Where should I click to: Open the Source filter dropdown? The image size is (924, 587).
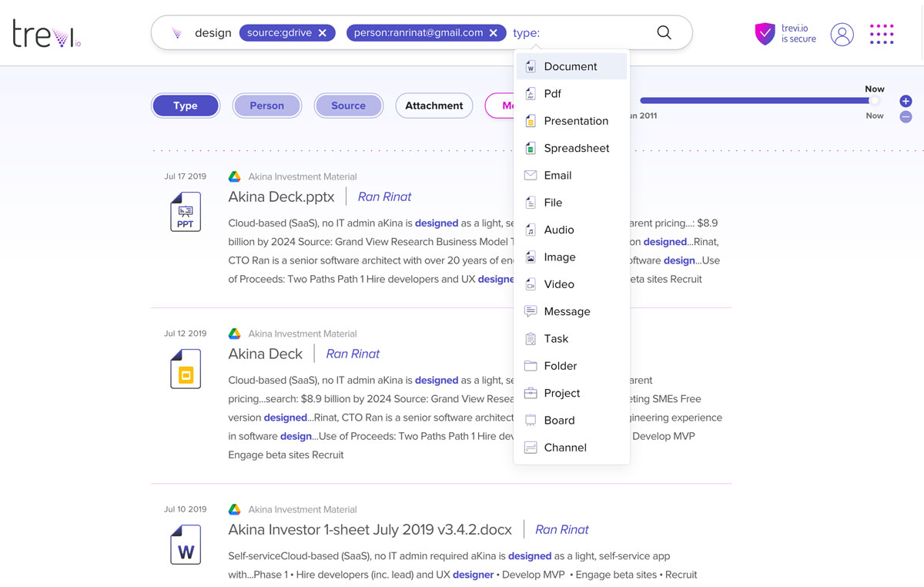click(348, 106)
